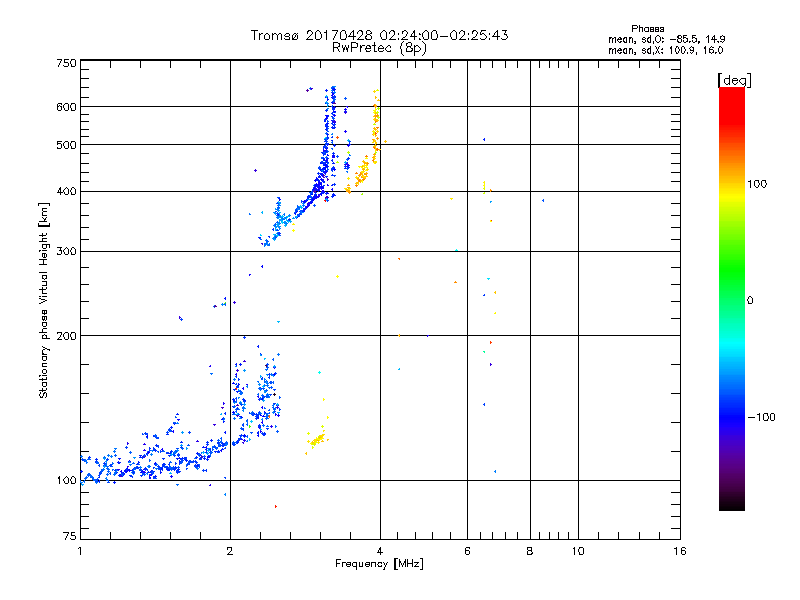The height and width of the screenshot is (600, 800).
Task: Click the '16' frequency tick label
Action: 680,551
